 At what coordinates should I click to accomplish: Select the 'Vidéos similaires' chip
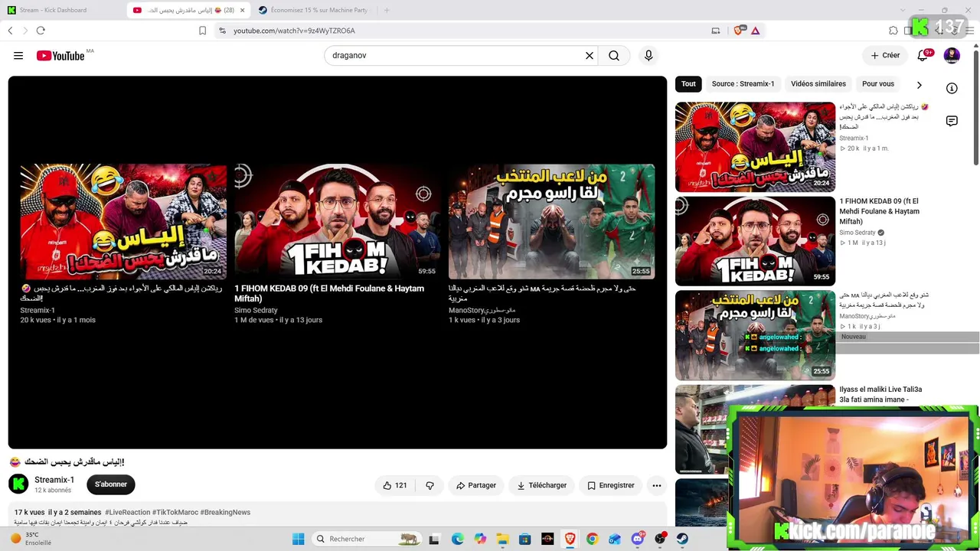click(818, 84)
